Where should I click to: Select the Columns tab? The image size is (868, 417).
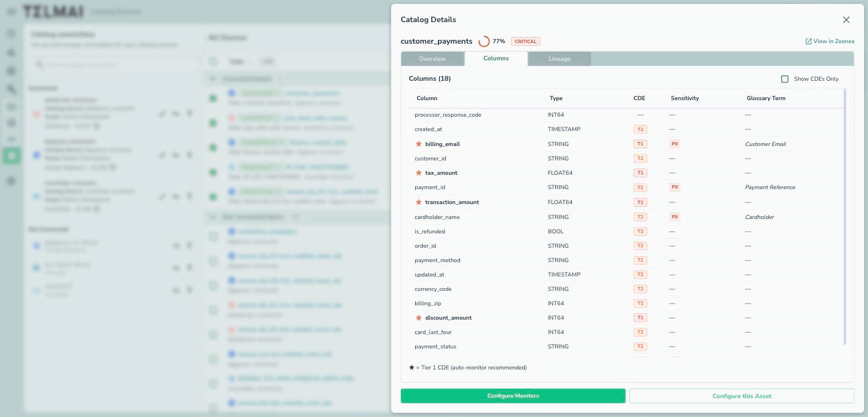(x=496, y=59)
